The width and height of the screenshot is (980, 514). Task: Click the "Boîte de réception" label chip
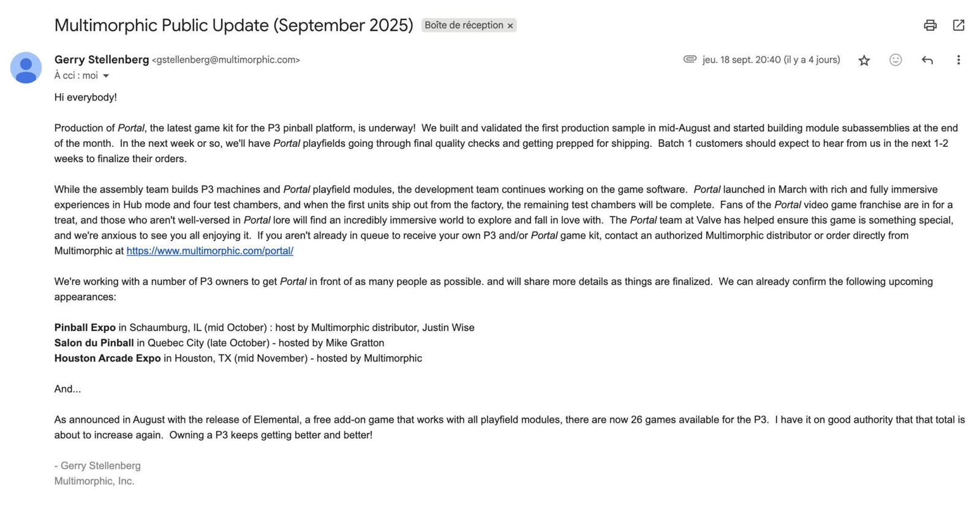(x=464, y=25)
